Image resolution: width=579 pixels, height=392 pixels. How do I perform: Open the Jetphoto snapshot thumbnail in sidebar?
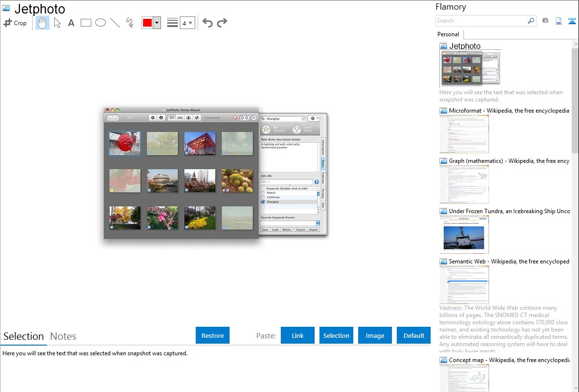click(470, 69)
